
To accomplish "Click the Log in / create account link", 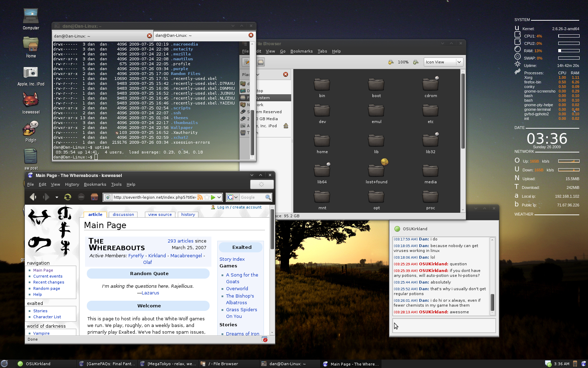I will point(239,207).
